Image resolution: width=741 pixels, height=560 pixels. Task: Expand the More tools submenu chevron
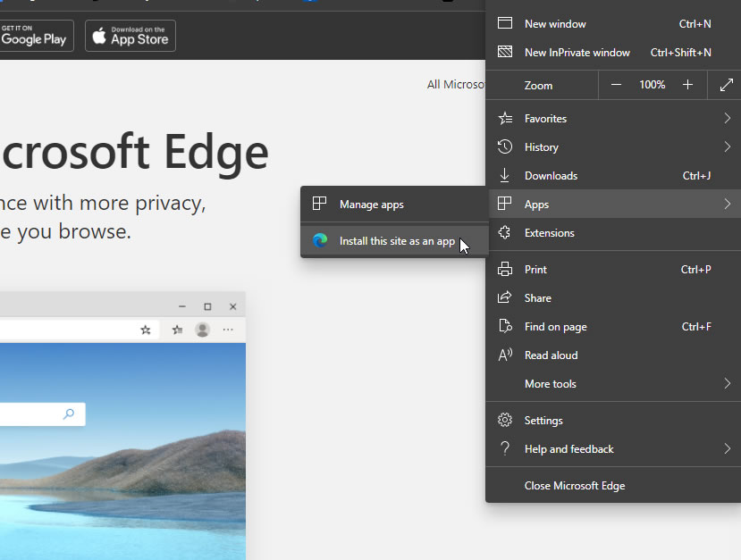pyautogui.click(x=728, y=383)
